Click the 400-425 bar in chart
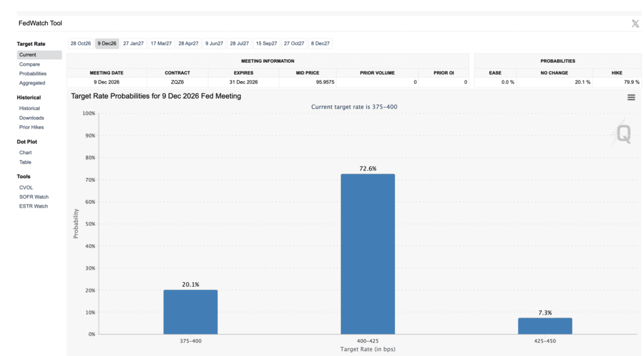644x356 pixels. [368, 254]
